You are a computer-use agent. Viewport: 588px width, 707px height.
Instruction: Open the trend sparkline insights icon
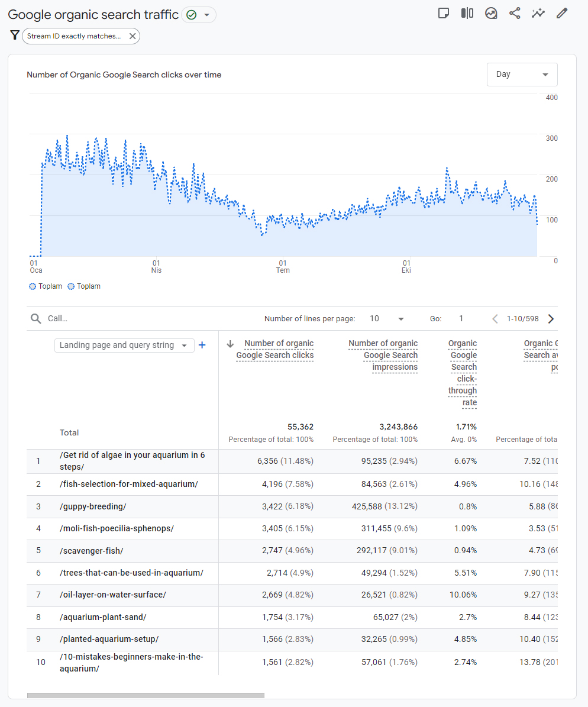(538, 13)
